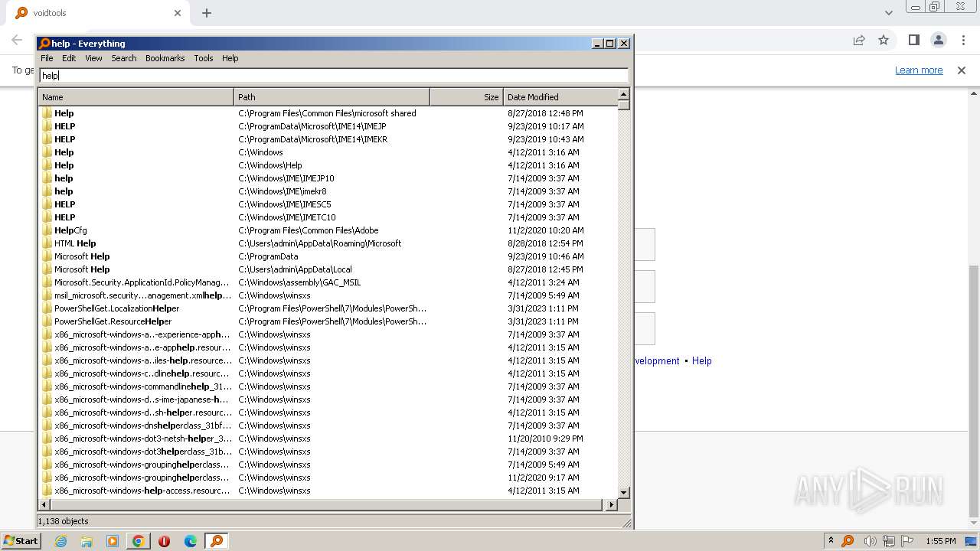Sort results by Size column header
Image resolution: width=980 pixels, height=551 pixels.
tap(466, 97)
